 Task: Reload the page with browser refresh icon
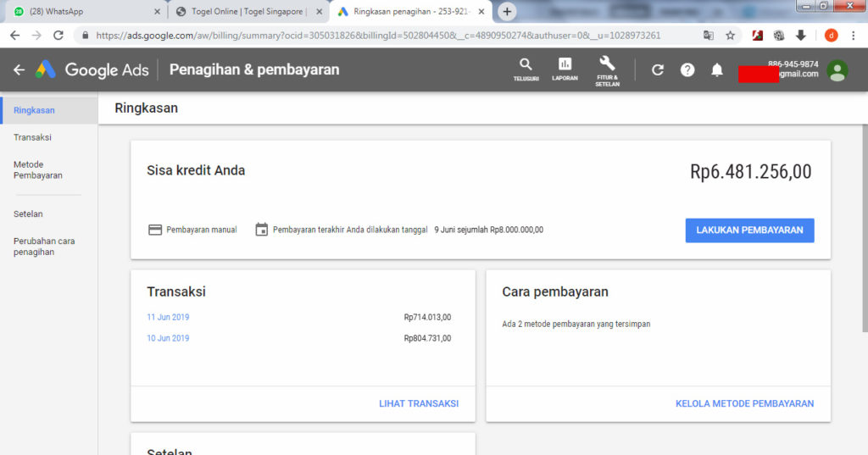pyautogui.click(x=58, y=36)
